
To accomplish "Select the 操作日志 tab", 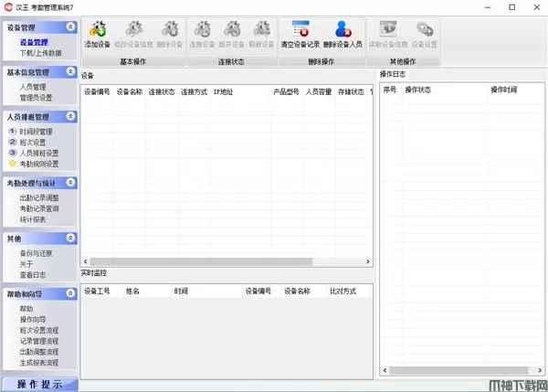I will (393, 74).
